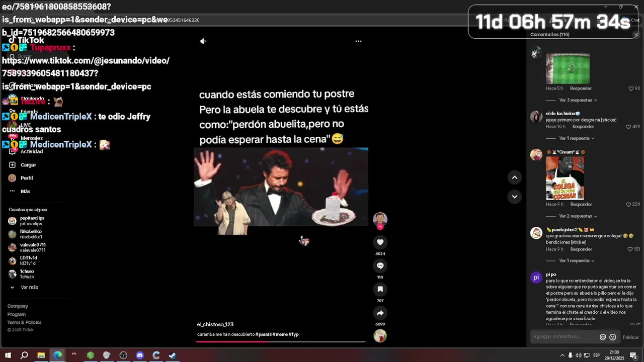Like the comment with 90 likes
The width and height of the screenshot is (644, 362).
(631, 88)
